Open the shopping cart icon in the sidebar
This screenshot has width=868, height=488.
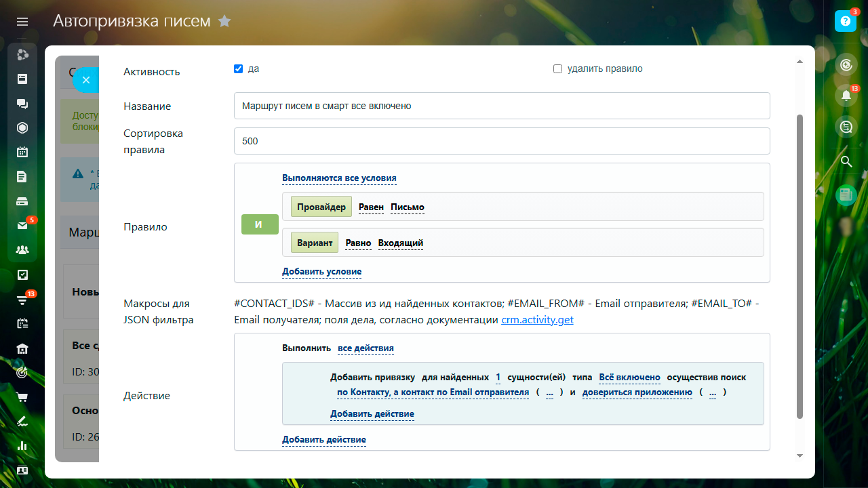(x=22, y=396)
